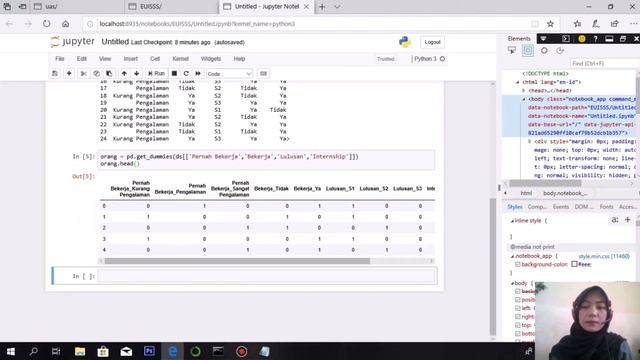Image resolution: width=640 pixels, height=360 pixels.
Task: Open Photoshop from the taskbar
Action: [x=149, y=351]
